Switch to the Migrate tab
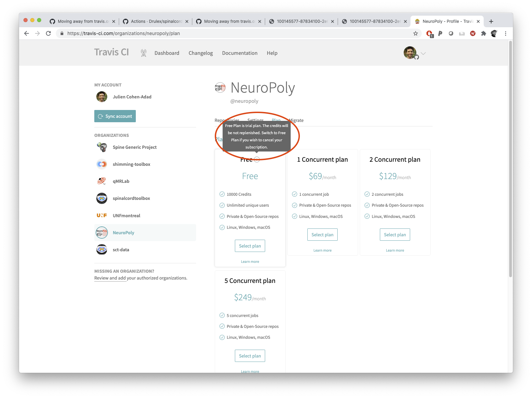 [x=296, y=120]
